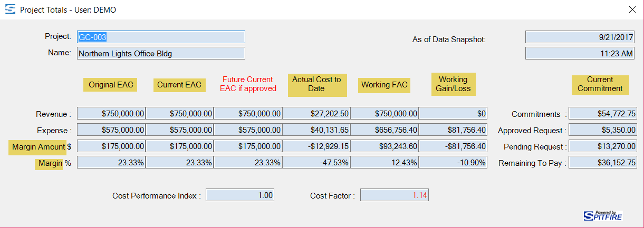Image resolution: width=644 pixels, height=228 pixels.
Task: Click the Actual Cost to Date header
Action: pos(317,84)
